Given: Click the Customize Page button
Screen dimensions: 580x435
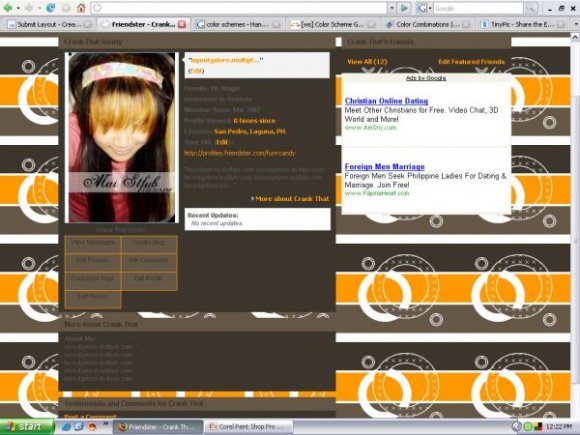Looking at the screenshot, I should click(x=93, y=281).
